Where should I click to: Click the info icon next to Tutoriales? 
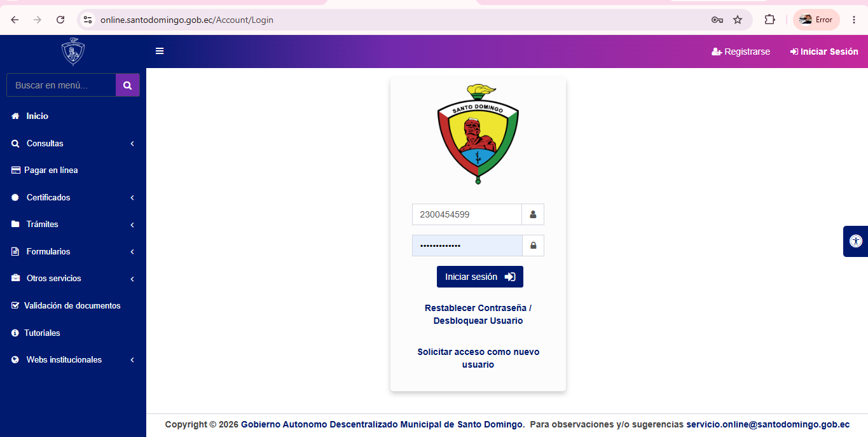[16, 333]
